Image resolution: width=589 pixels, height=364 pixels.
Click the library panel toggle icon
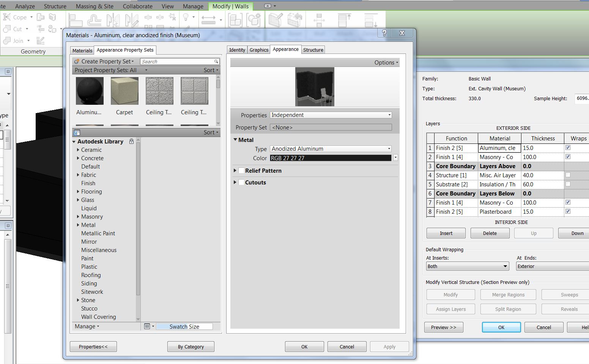[77, 132]
